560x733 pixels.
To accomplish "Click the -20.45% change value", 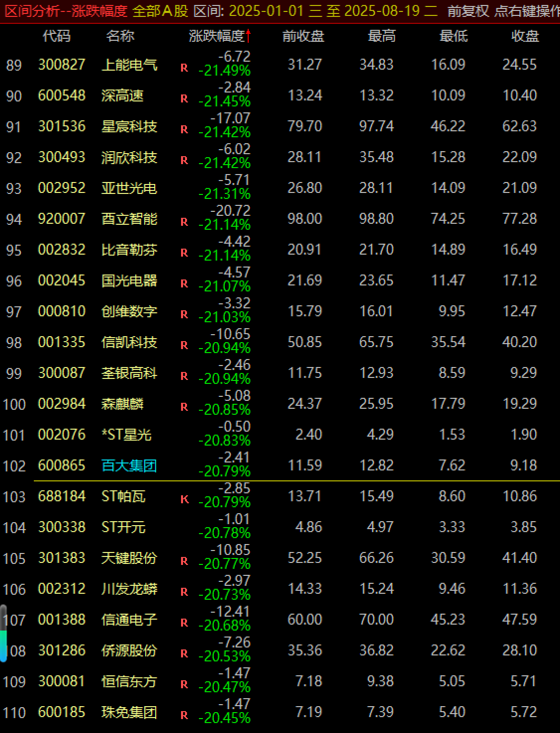I will [224, 718].
